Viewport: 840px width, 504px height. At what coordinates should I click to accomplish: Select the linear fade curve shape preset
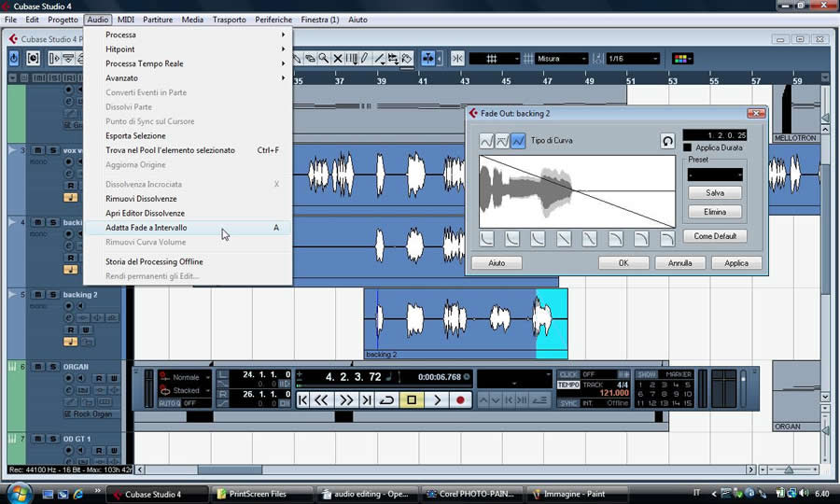(x=564, y=240)
